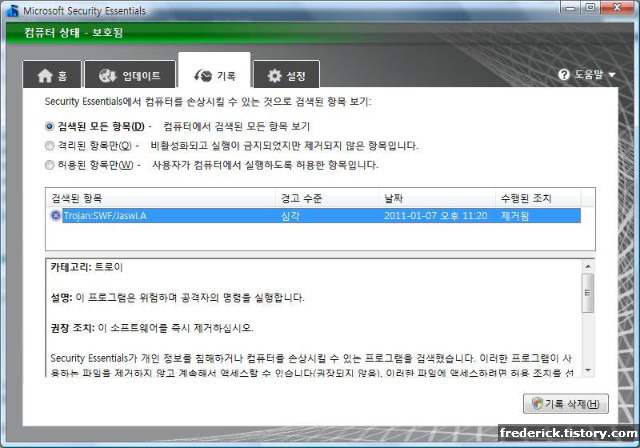Click the threat icon beside Trojan:SWF/Jaswi.A
The height and width of the screenshot is (448, 640).
[55, 215]
